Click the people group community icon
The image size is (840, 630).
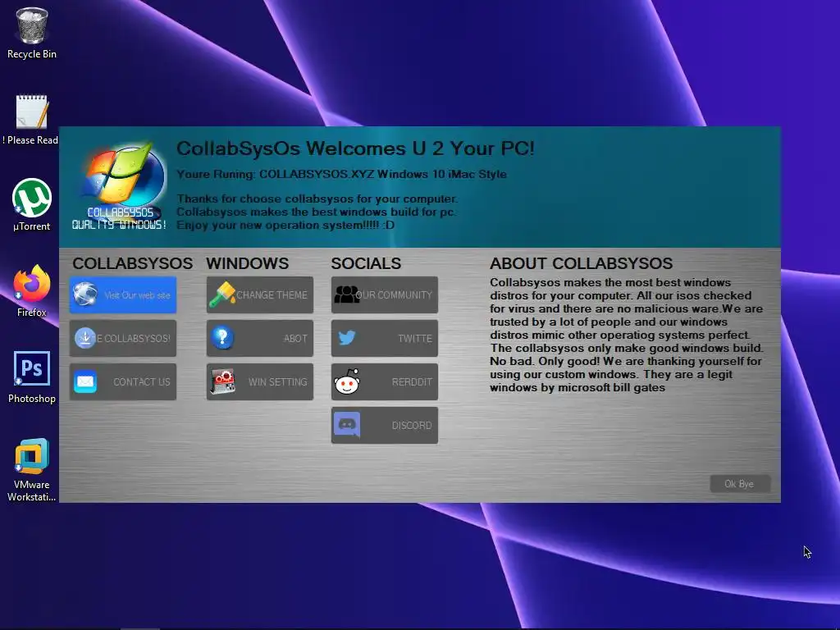(x=347, y=294)
